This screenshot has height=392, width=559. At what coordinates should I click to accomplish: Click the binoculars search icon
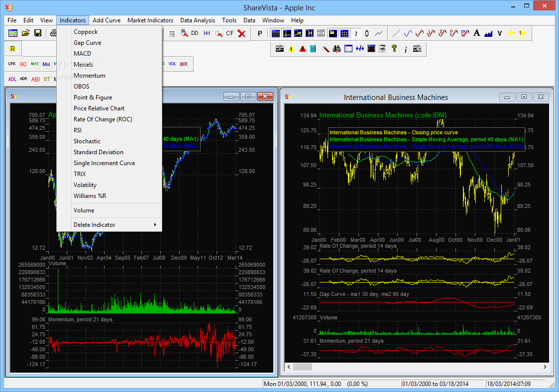coord(336,48)
